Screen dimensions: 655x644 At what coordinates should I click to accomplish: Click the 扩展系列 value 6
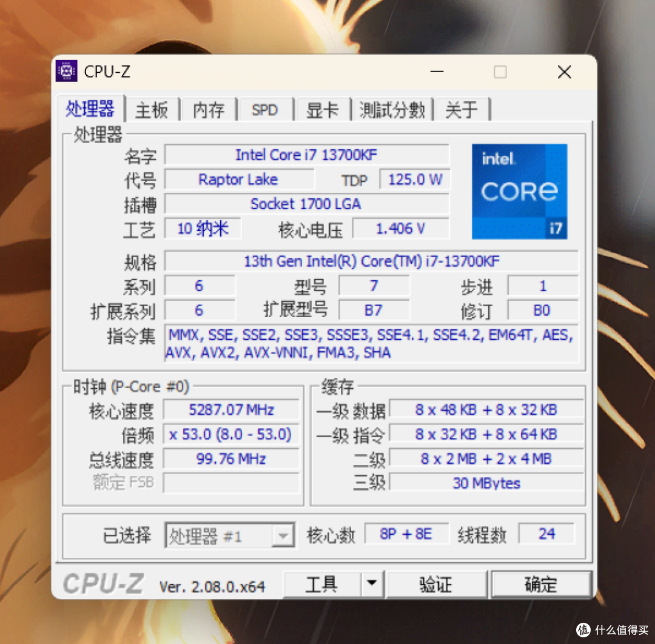pos(200,310)
